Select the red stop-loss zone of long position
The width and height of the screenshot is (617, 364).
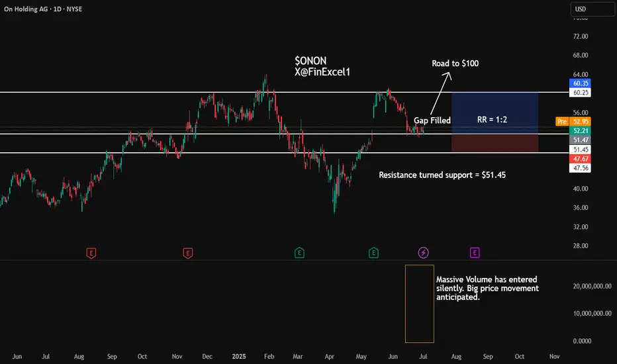(495, 143)
